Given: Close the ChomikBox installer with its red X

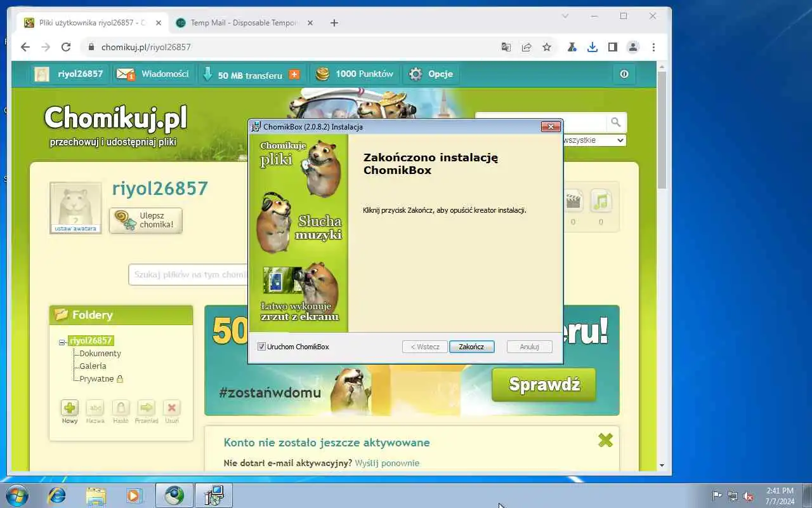Looking at the screenshot, I should (x=551, y=126).
